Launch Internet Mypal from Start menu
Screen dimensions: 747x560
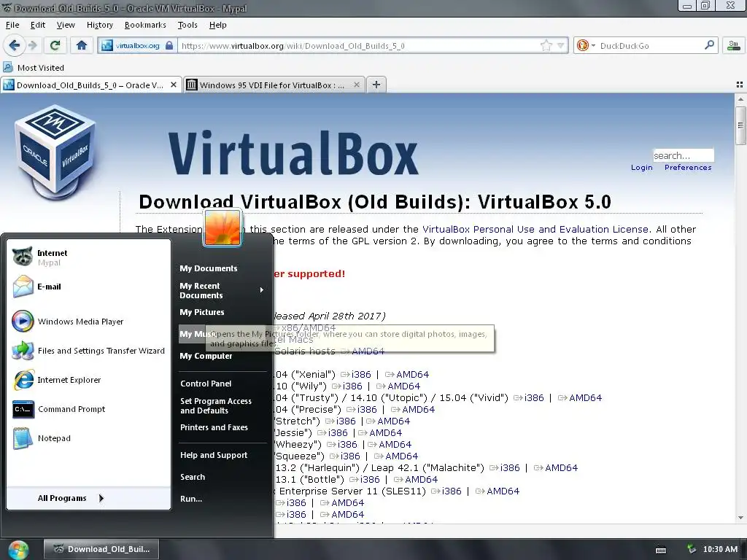[89, 257]
